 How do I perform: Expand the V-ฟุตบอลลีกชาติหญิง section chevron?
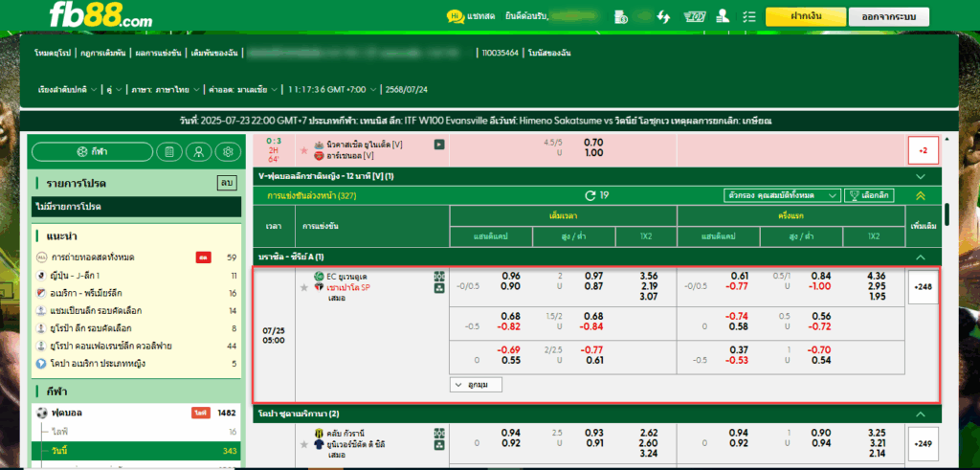click(920, 177)
